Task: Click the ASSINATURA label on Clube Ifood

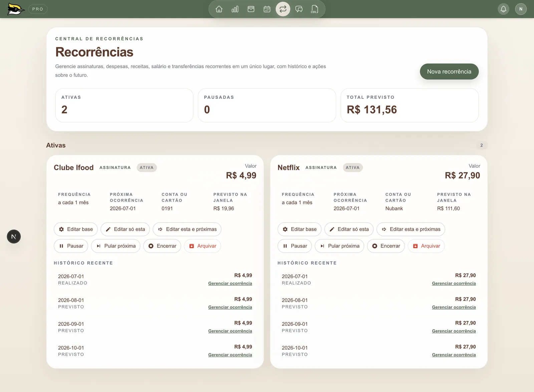Action: click(x=115, y=168)
